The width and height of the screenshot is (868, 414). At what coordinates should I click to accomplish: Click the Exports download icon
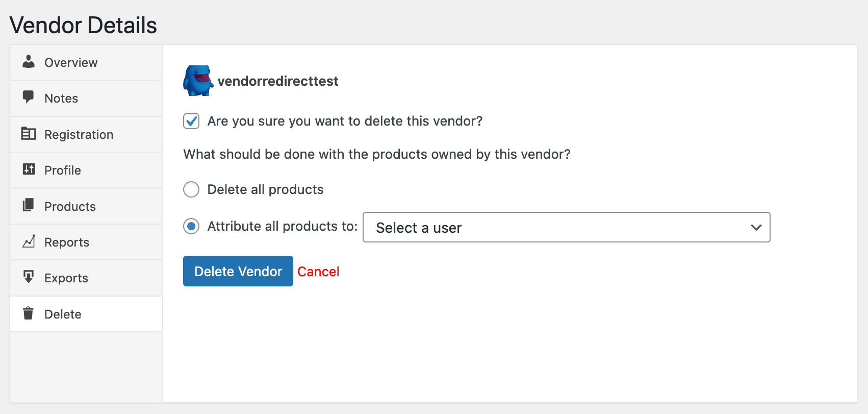[x=29, y=277]
